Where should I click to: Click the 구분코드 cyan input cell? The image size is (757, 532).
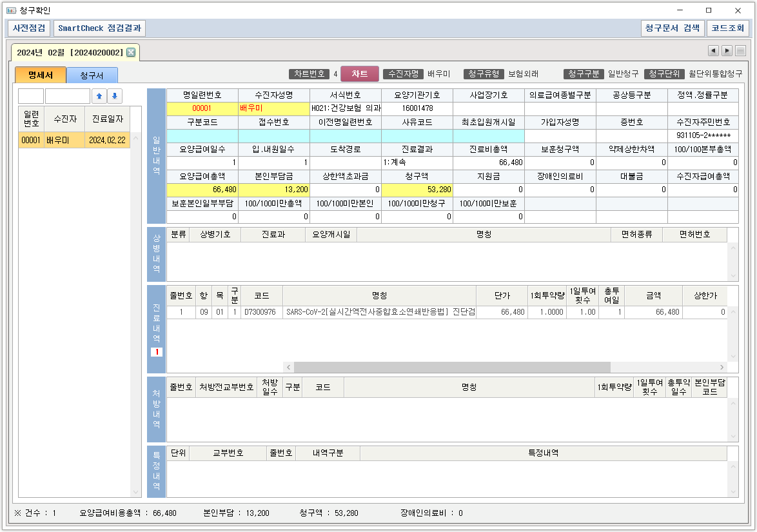click(202, 136)
